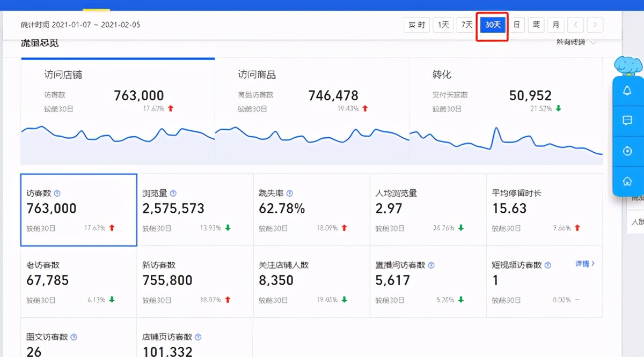Open the bell notifications icon in sidebar
This screenshot has width=644, height=357.
627,91
